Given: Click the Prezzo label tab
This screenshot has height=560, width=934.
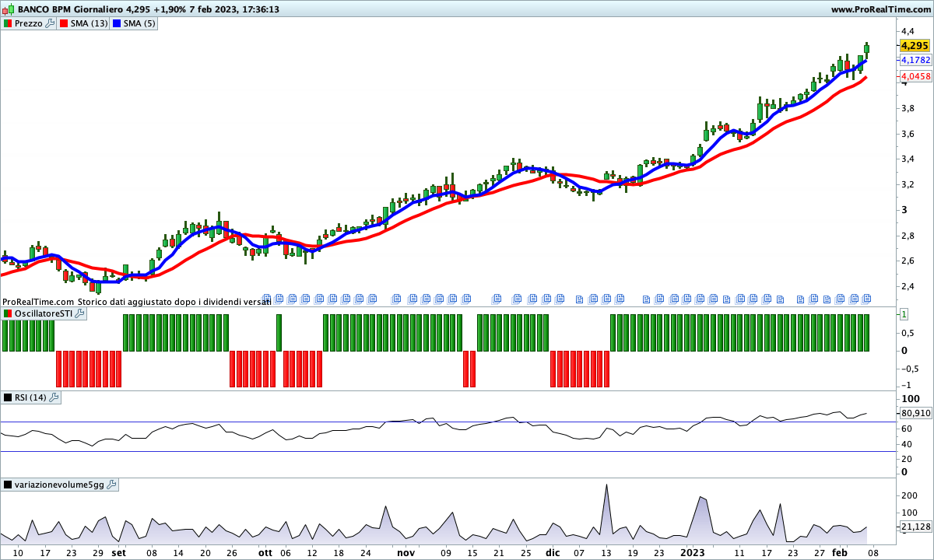Looking at the screenshot, I should tap(29, 23).
